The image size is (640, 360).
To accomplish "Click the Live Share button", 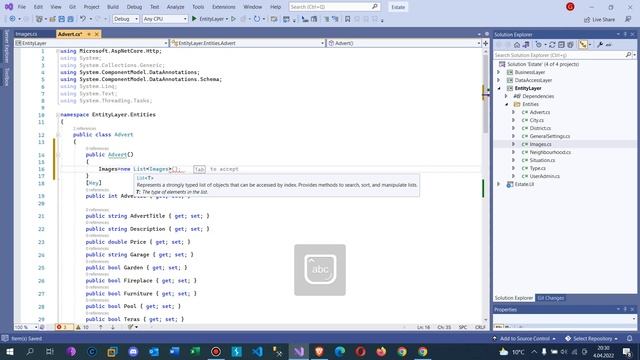I will point(599,20).
